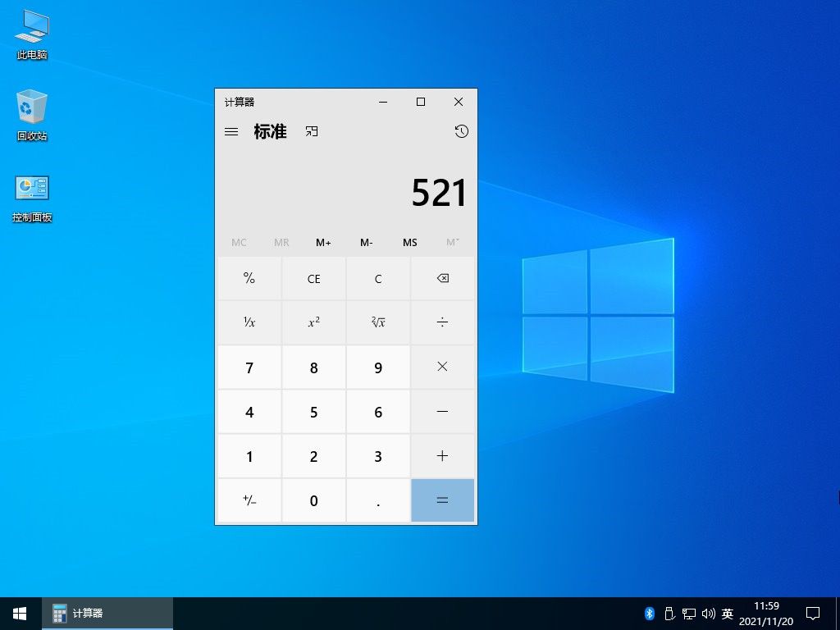Open the calculator navigation menu
The height and width of the screenshot is (630, 840).
[x=231, y=131]
